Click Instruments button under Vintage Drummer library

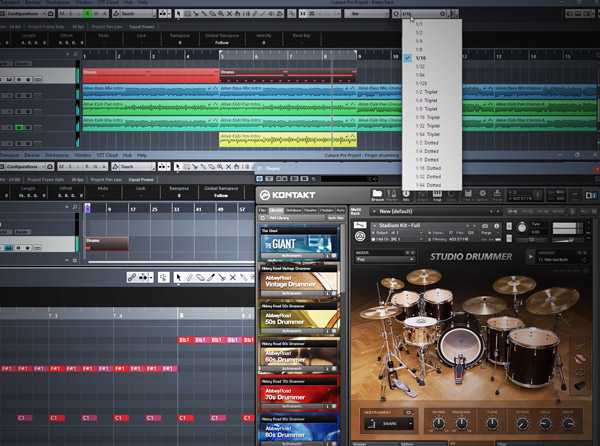tap(292, 293)
